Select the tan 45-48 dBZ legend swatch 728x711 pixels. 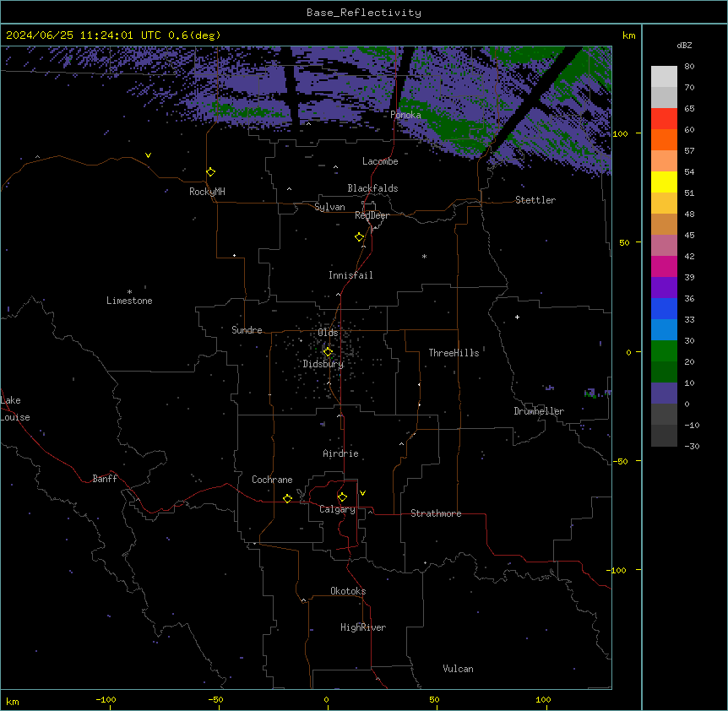664,224
